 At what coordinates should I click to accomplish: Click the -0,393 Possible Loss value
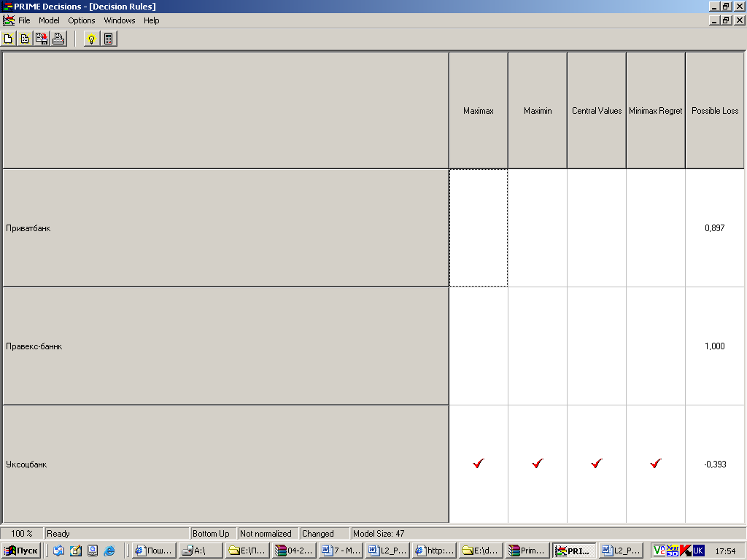point(715,464)
